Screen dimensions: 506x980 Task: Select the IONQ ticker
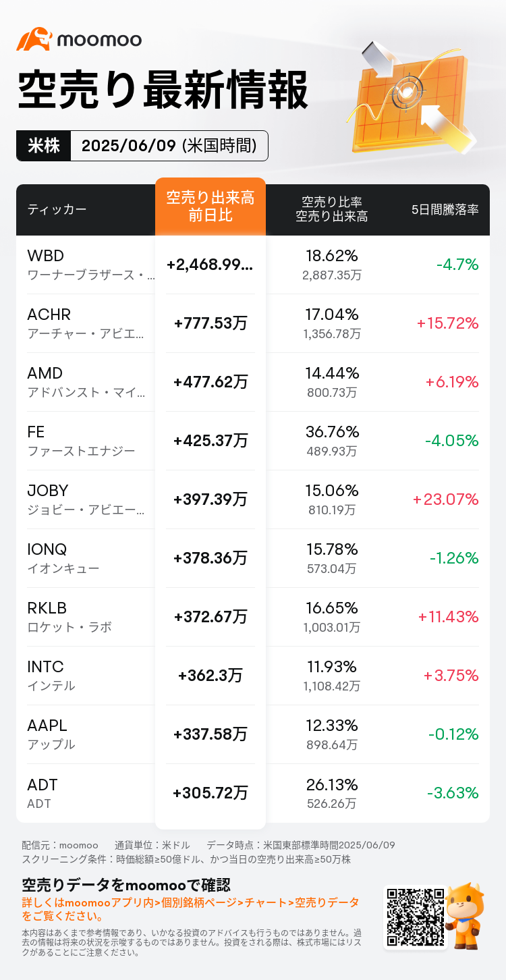[47, 549]
